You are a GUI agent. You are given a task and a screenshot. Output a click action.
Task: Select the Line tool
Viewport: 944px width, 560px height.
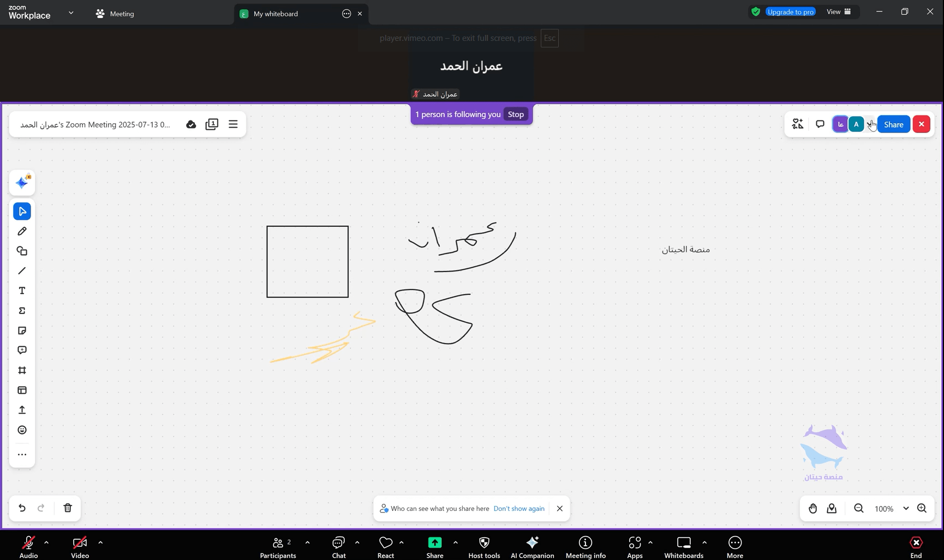22,271
